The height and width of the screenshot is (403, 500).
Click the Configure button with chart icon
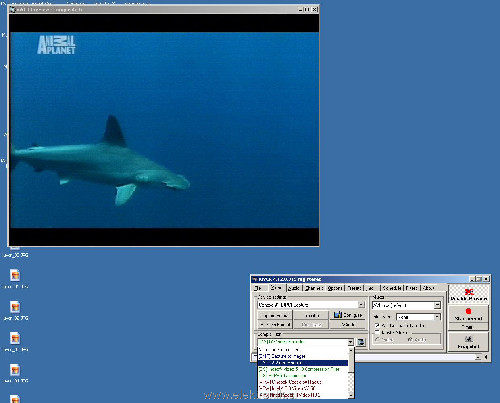tap(348, 315)
